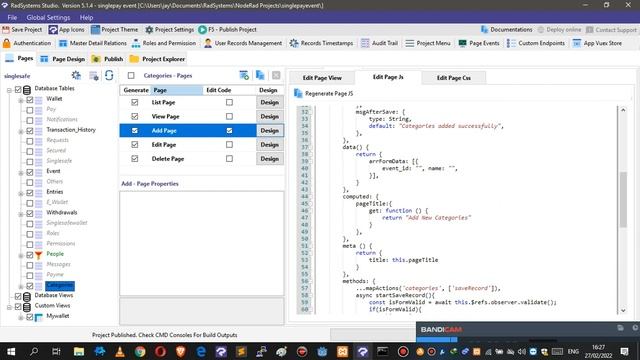Open the Help menu
This screenshot has height=360, width=640.
[x=86, y=18]
